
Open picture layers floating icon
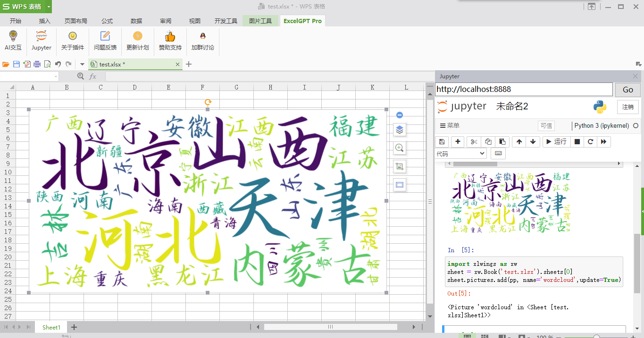click(x=400, y=130)
